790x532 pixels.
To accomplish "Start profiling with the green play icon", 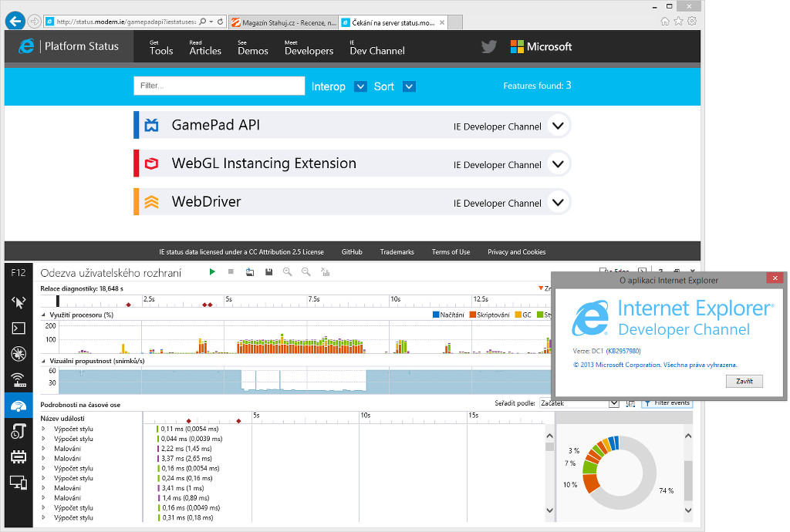I will click(212, 272).
